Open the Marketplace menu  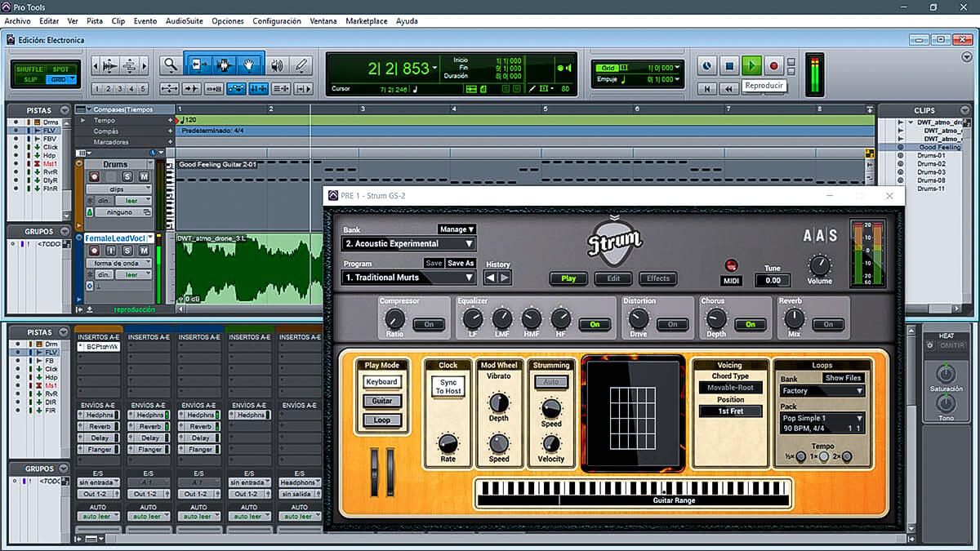(367, 21)
